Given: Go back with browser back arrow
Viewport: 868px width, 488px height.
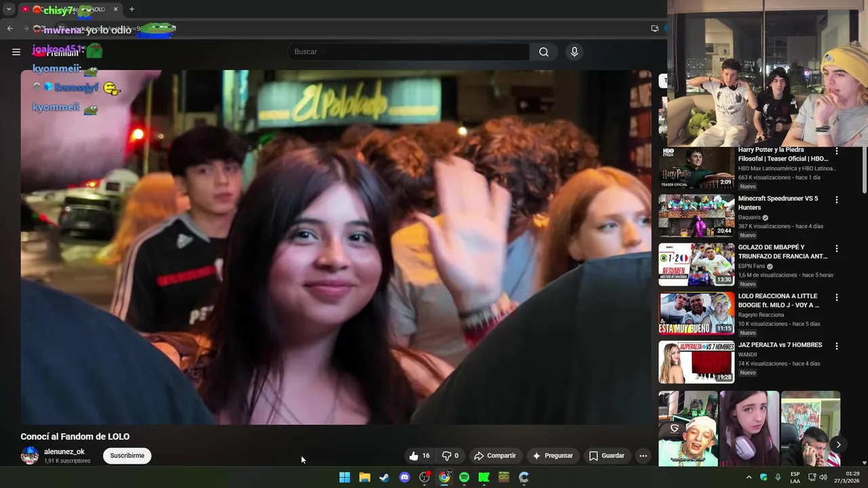Looking at the screenshot, I should coord(9,28).
